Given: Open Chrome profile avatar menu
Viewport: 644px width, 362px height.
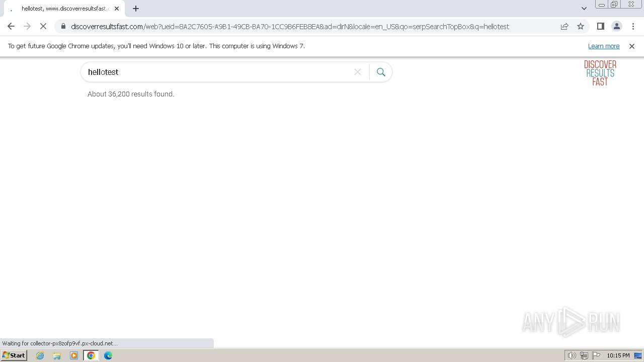Looking at the screenshot, I should (617, 26).
